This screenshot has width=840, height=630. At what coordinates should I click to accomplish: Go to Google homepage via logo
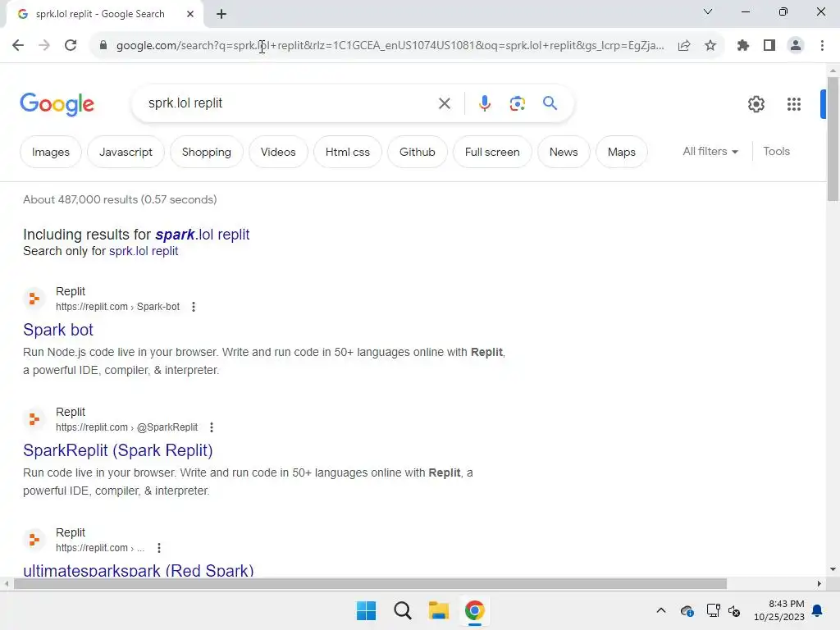pyautogui.click(x=57, y=104)
